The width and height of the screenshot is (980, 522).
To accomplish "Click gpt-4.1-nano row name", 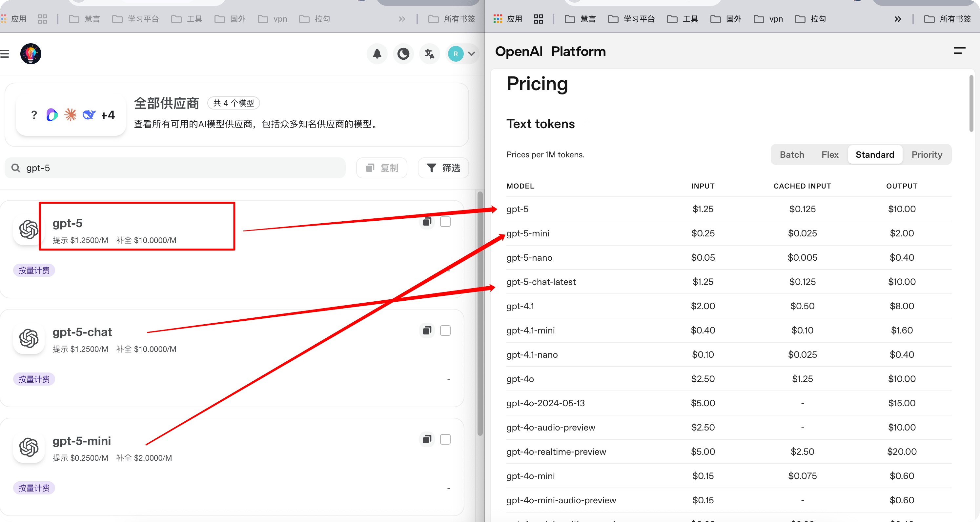I will [x=532, y=354].
